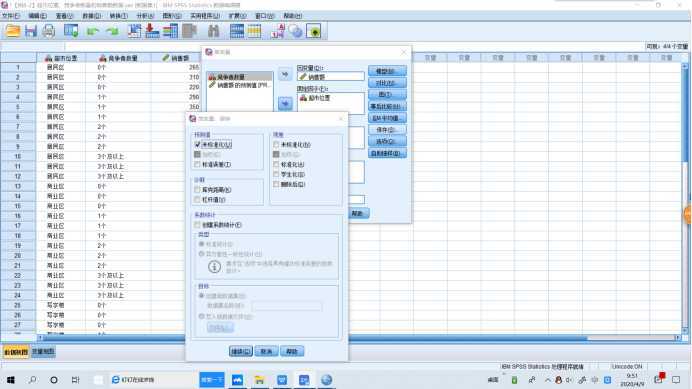Click the yellow grid toolbar icon
The height and width of the screenshot is (389, 692).
tap(254, 31)
